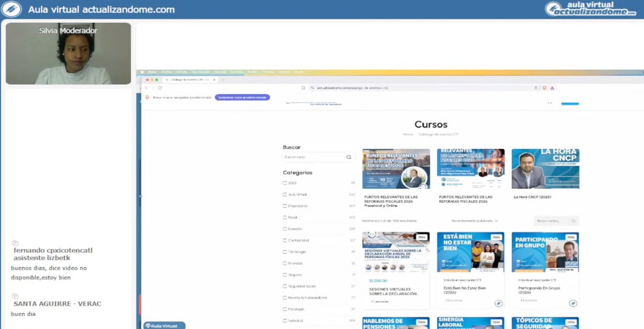Check the Finanzas category checkbox

(x=285, y=264)
